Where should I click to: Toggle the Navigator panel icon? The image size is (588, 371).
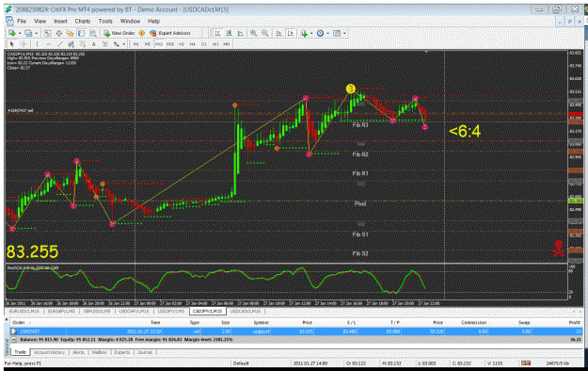(70, 33)
